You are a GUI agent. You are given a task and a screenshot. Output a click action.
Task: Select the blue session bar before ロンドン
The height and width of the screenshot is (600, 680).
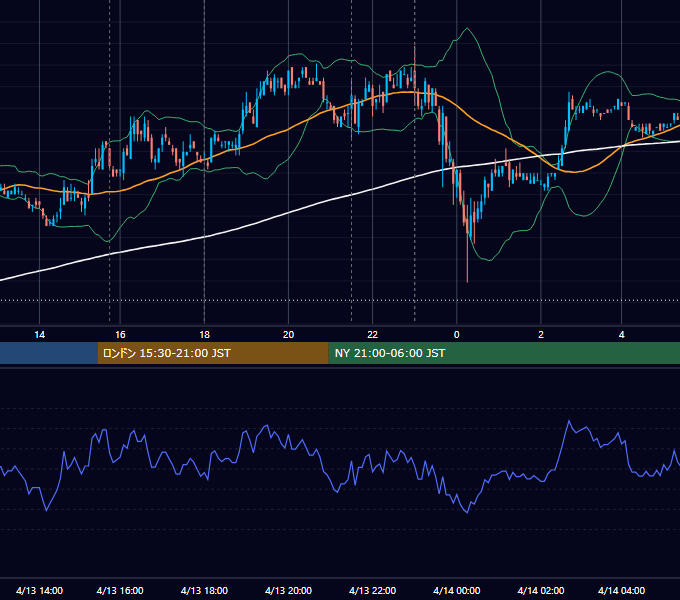[49, 353]
